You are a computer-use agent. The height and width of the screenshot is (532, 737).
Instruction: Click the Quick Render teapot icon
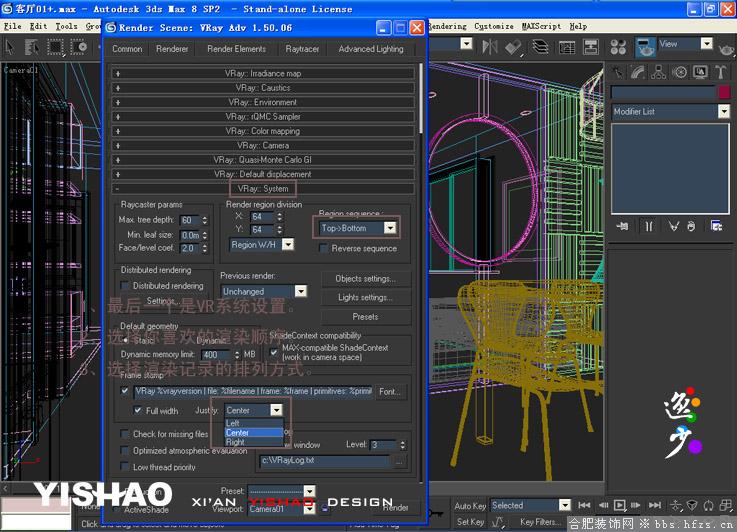[727, 48]
